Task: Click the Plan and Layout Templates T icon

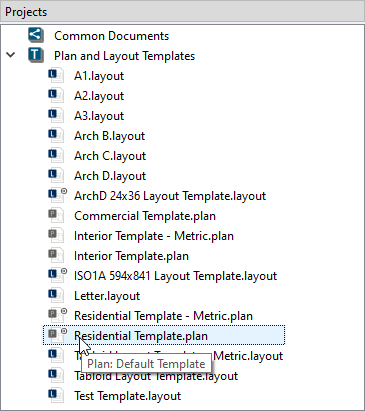Action: pos(36,55)
